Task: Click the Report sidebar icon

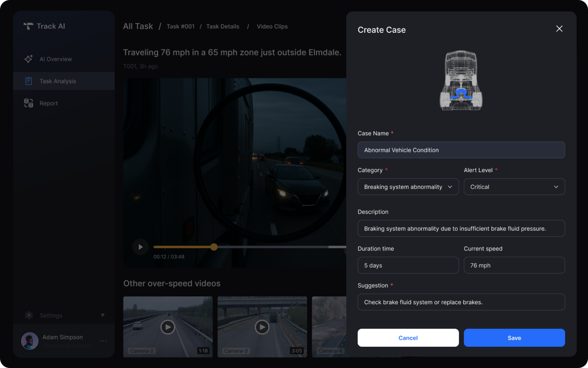Action: [29, 103]
